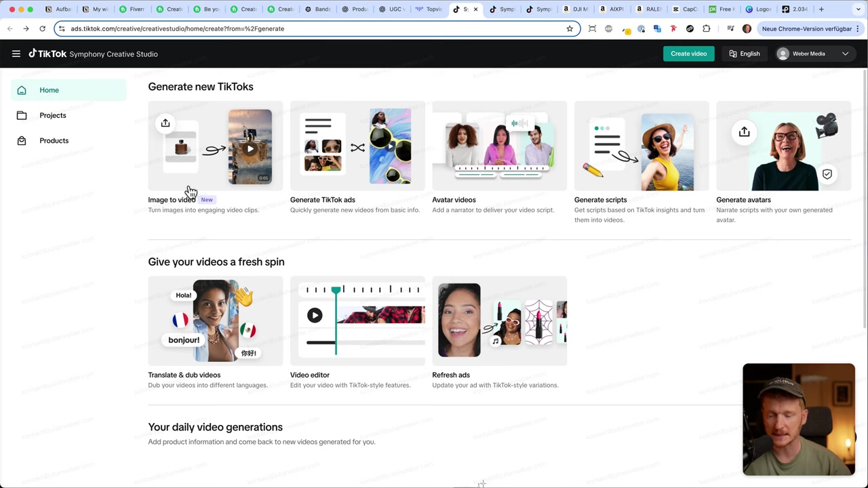Open the Video editor link

coord(309,375)
